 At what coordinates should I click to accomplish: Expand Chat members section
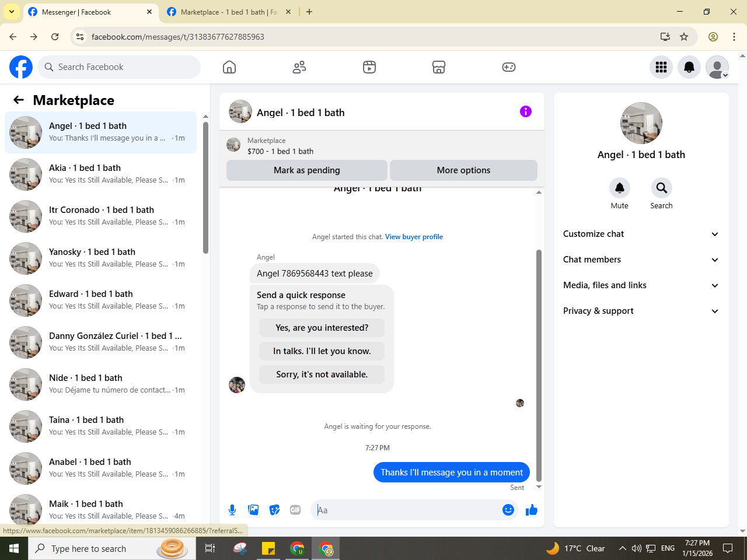[640, 260]
